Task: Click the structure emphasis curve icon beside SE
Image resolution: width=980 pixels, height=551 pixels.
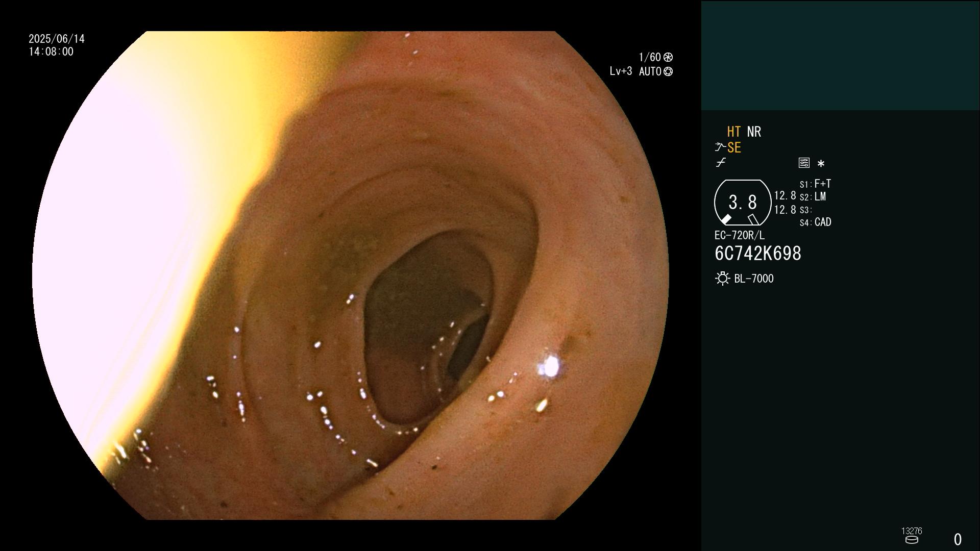Action: coord(720,147)
